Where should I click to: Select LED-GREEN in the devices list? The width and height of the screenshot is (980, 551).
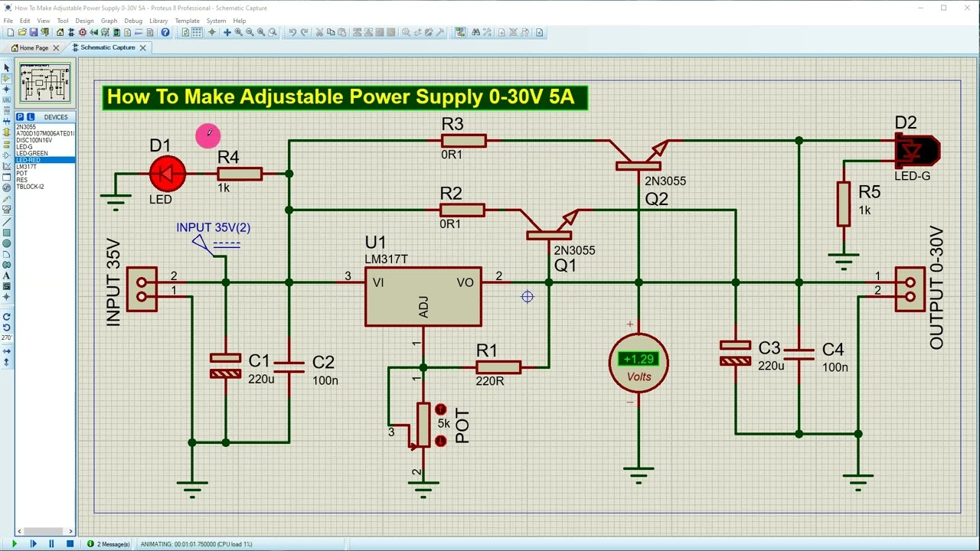click(x=45, y=153)
